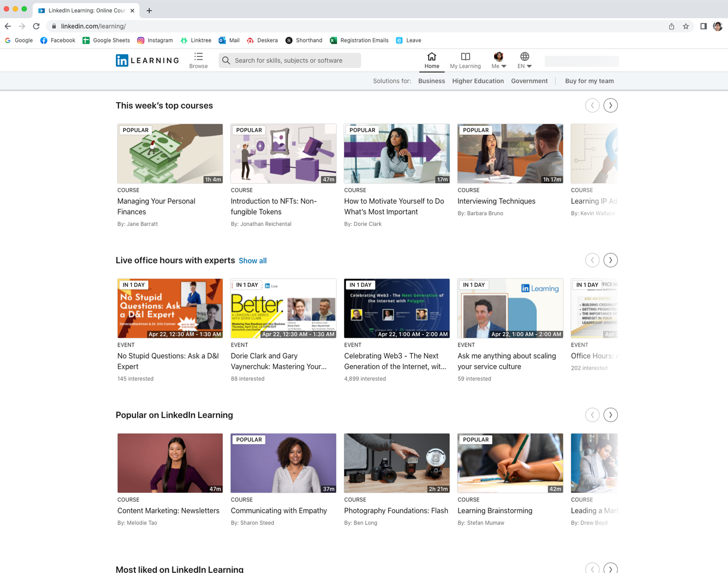Click Show all for live office hours
This screenshot has width=728, height=573.
coord(252,261)
